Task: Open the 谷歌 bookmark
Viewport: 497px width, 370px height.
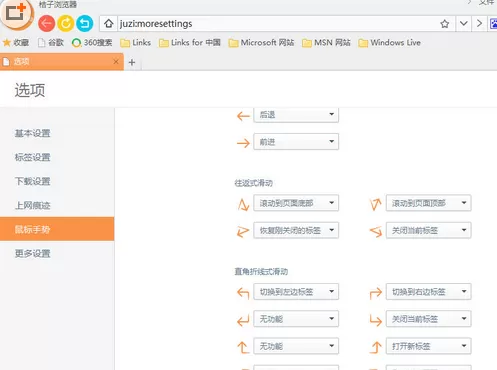Action: coord(51,43)
